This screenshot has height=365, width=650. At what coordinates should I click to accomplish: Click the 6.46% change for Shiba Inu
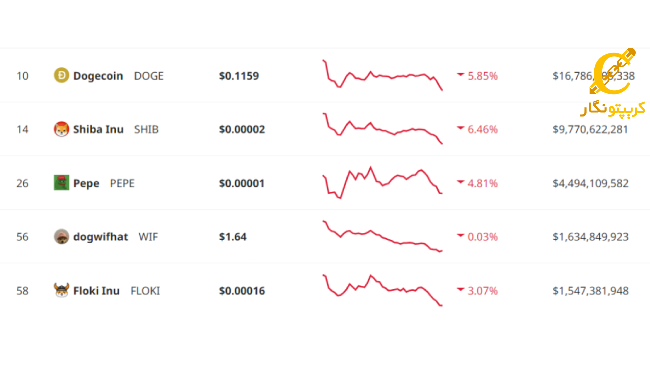tap(483, 129)
